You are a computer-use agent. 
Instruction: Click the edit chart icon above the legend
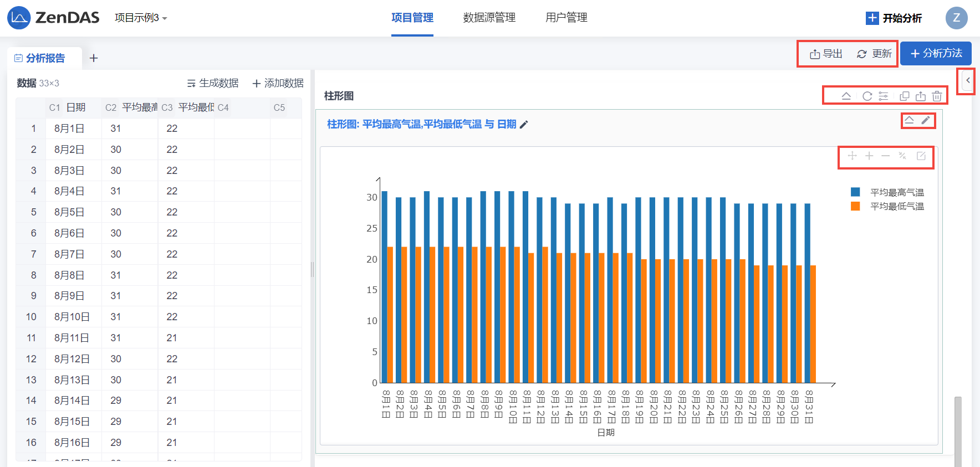pyautogui.click(x=921, y=156)
